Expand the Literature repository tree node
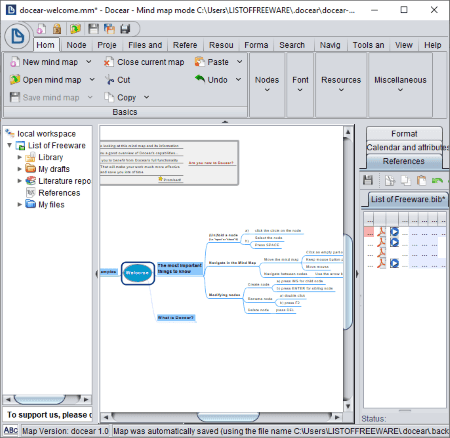This screenshot has width=450, height=438. pyautogui.click(x=20, y=181)
